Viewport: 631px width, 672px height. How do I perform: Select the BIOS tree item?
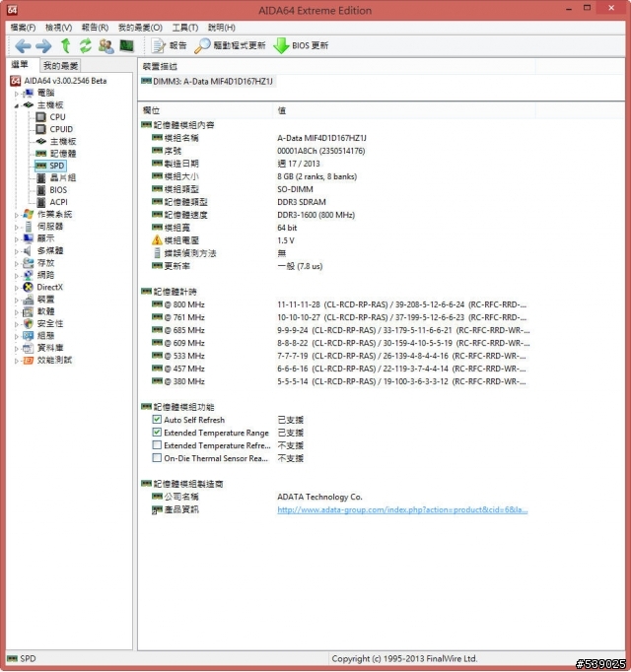[x=58, y=190]
